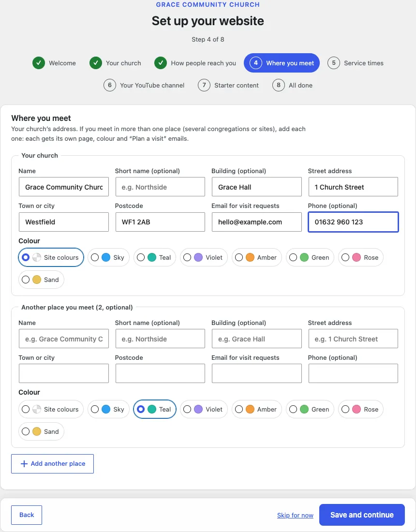Go to Your YouTube channel step
This screenshot has height=532, width=416.
click(144, 85)
